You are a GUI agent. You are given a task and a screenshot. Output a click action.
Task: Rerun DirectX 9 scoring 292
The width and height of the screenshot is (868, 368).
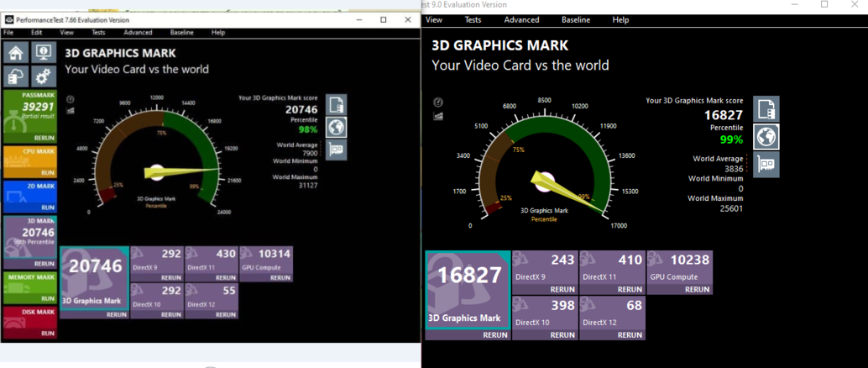click(x=171, y=277)
